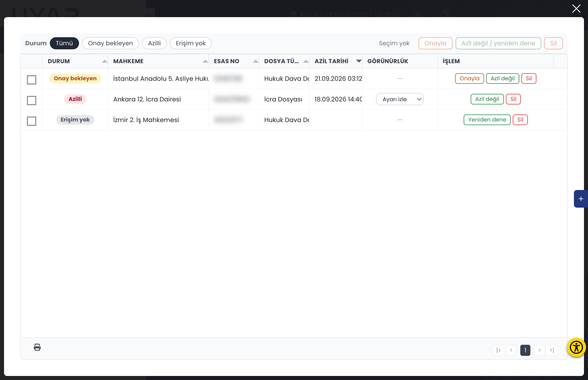Sort by the ESAS NO column

(x=234, y=61)
